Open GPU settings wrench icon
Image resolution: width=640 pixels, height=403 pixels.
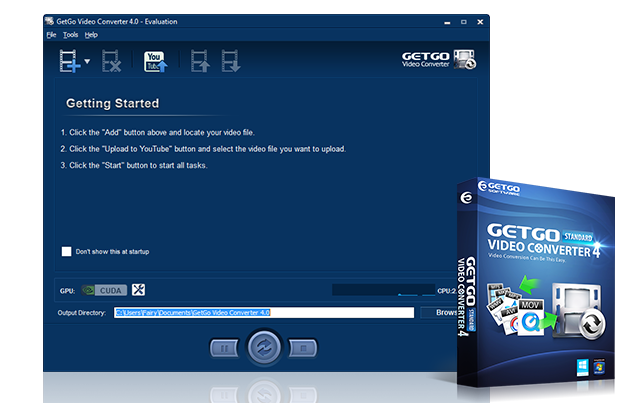pyautogui.click(x=138, y=290)
